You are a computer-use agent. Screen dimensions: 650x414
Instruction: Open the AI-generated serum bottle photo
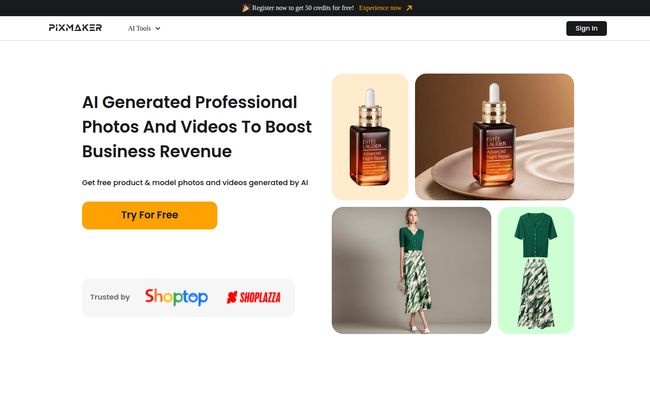click(494, 137)
